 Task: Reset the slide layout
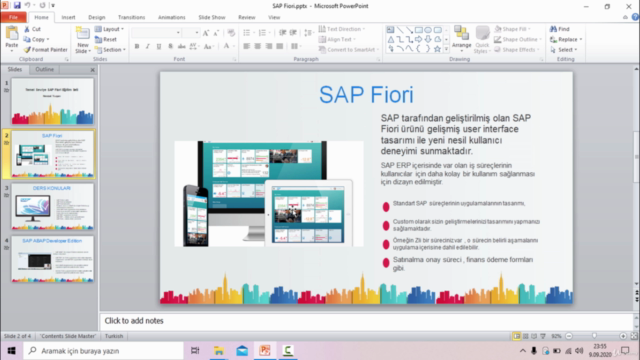pyautogui.click(x=106, y=39)
